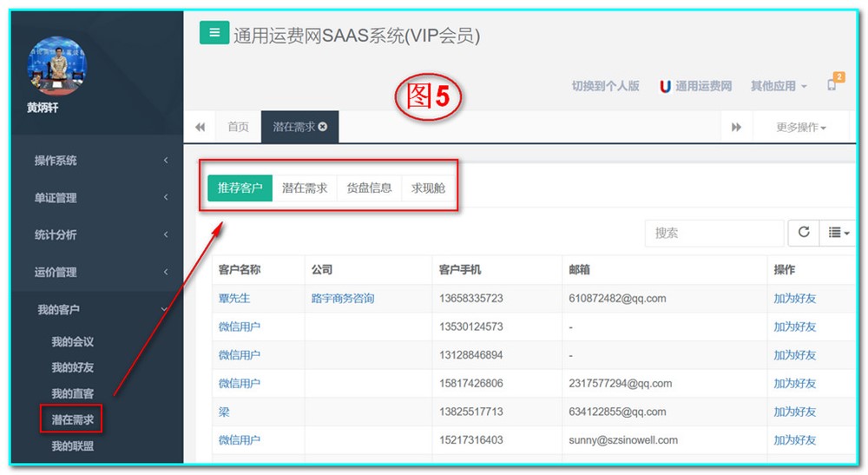
Task: Click the 通用运费网 U logo link
Action: tap(696, 86)
